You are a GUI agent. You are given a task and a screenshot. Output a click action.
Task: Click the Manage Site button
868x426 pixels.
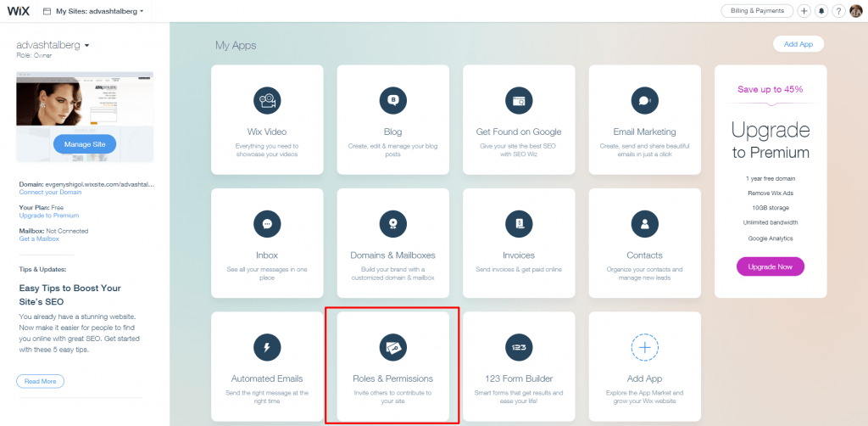[85, 144]
